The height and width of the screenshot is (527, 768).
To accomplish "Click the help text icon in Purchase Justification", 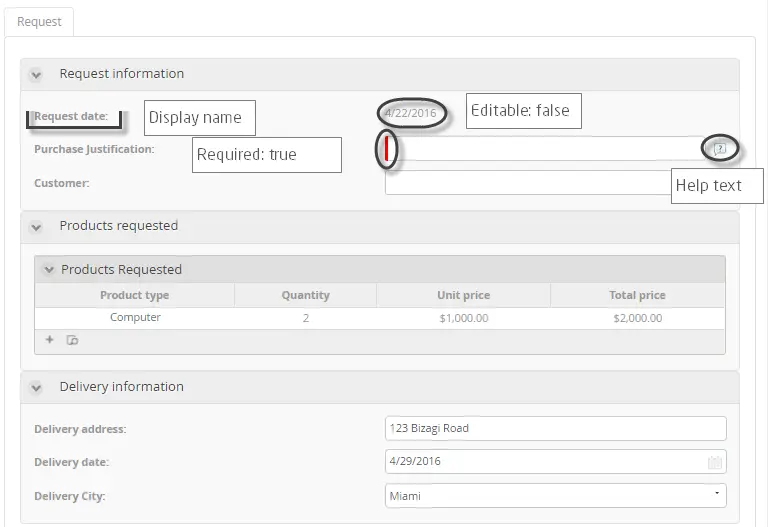I will click(x=720, y=148).
